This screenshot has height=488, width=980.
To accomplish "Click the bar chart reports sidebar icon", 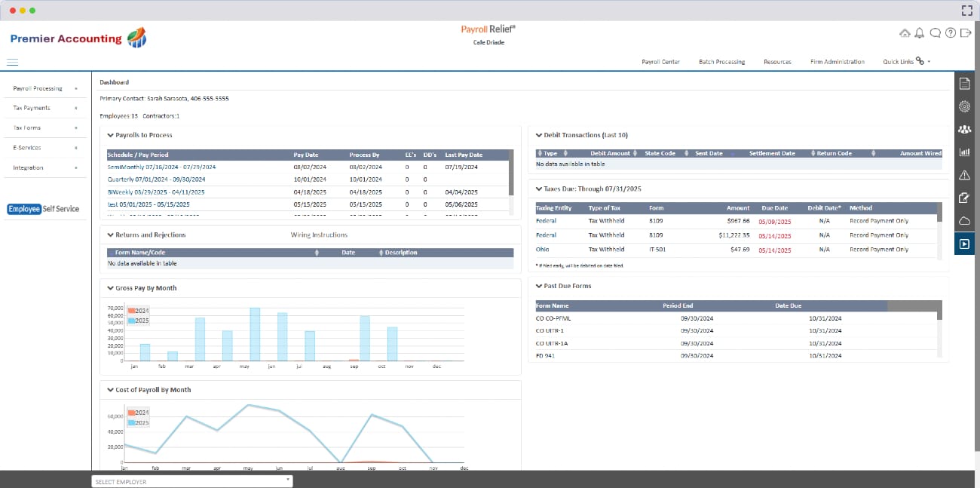I will (964, 152).
